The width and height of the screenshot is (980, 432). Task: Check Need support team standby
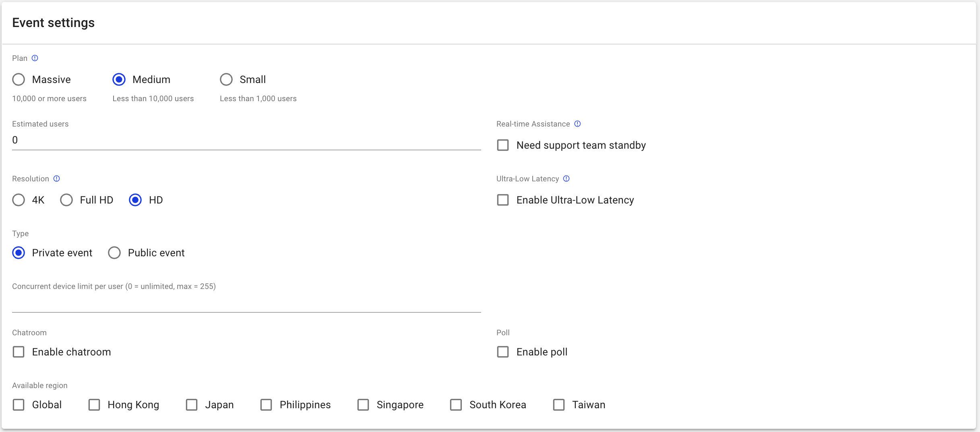point(503,145)
